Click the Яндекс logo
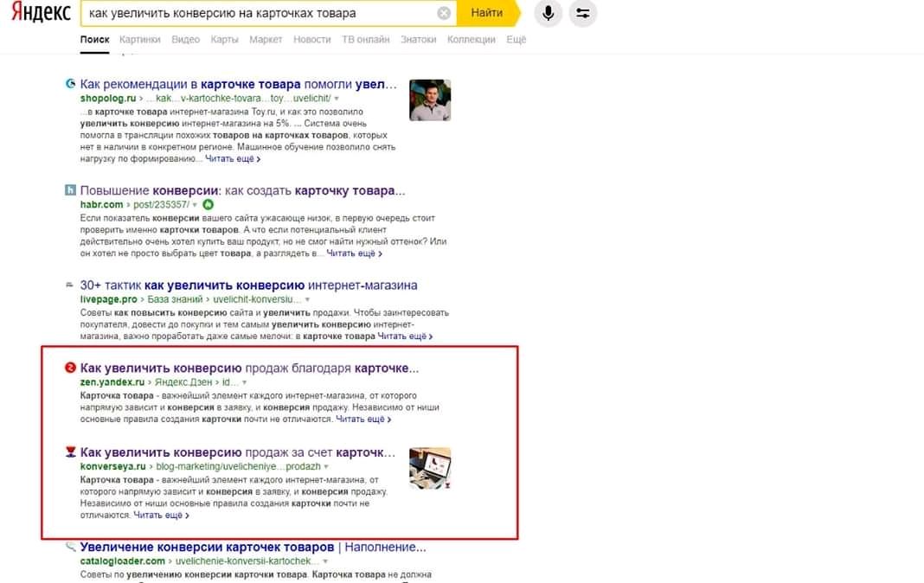Image resolution: width=924 pixels, height=583 pixels. [42, 12]
